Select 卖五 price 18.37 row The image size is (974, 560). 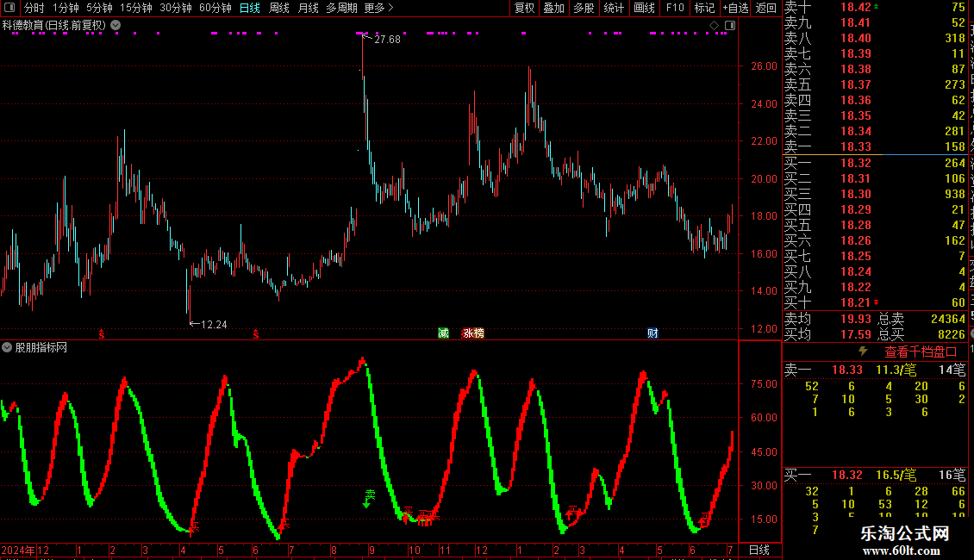875,84
